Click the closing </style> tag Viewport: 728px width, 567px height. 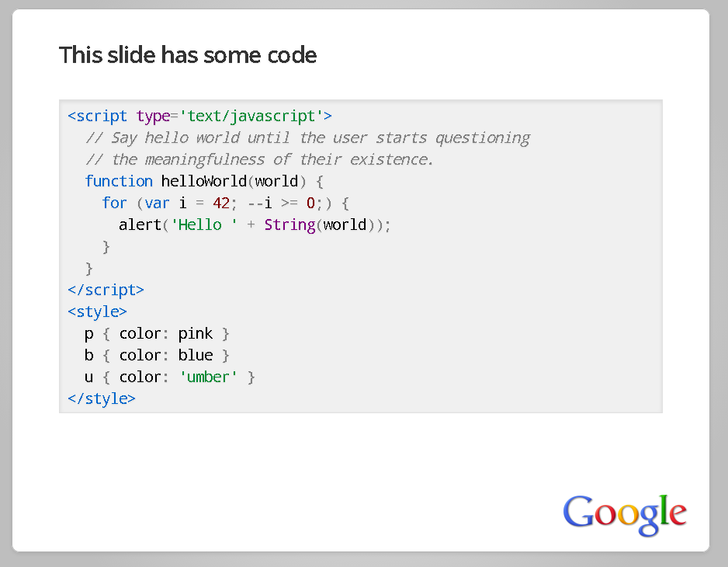point(102,398)
